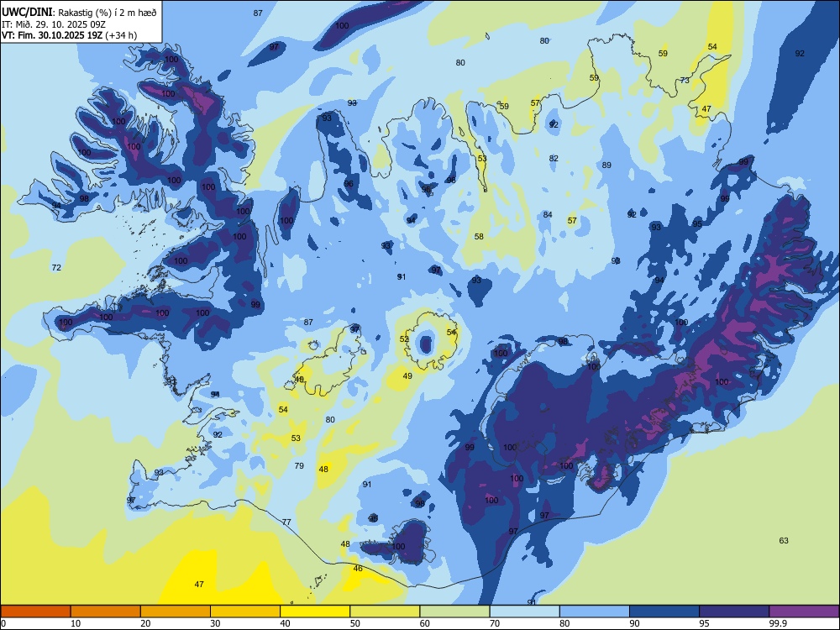
Task: Click the map value '95' in the east
Action: 697,224
